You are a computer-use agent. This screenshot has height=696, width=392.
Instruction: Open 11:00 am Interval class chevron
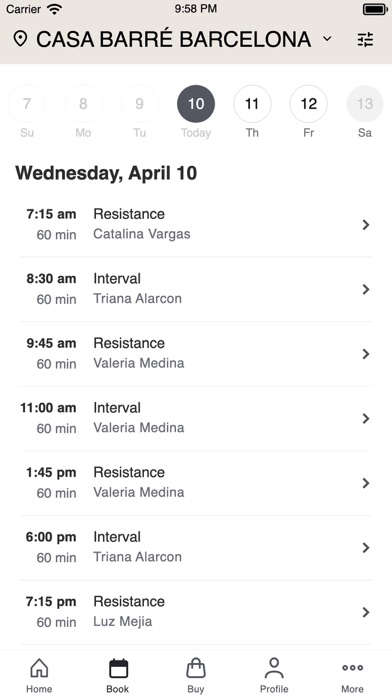coord(366,418)
